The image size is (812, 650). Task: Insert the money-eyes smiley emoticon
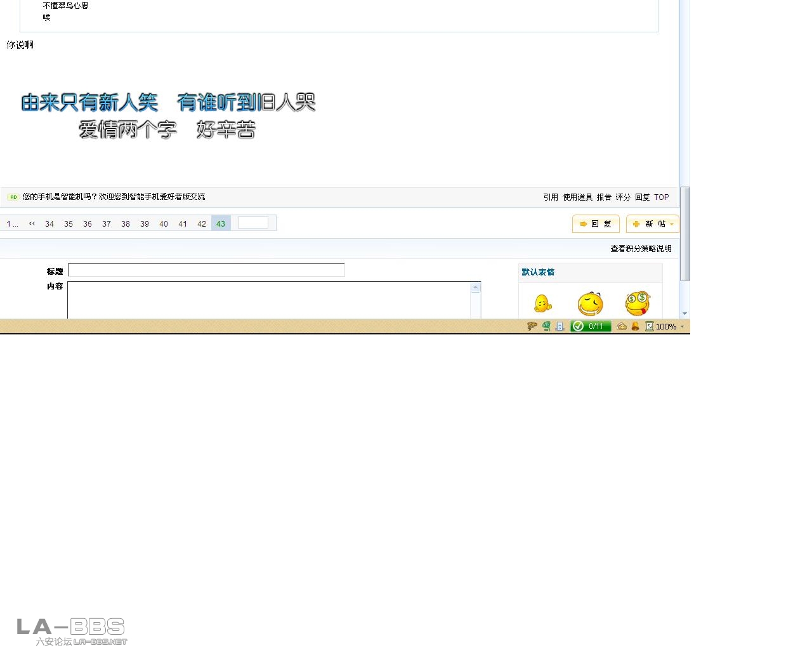point(638,304)
